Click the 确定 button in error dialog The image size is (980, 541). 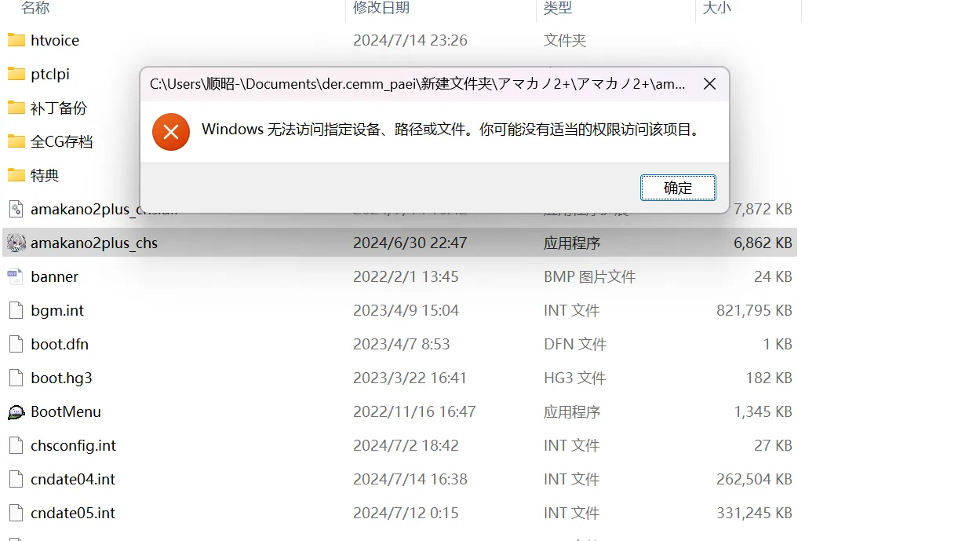pos(678,188)
